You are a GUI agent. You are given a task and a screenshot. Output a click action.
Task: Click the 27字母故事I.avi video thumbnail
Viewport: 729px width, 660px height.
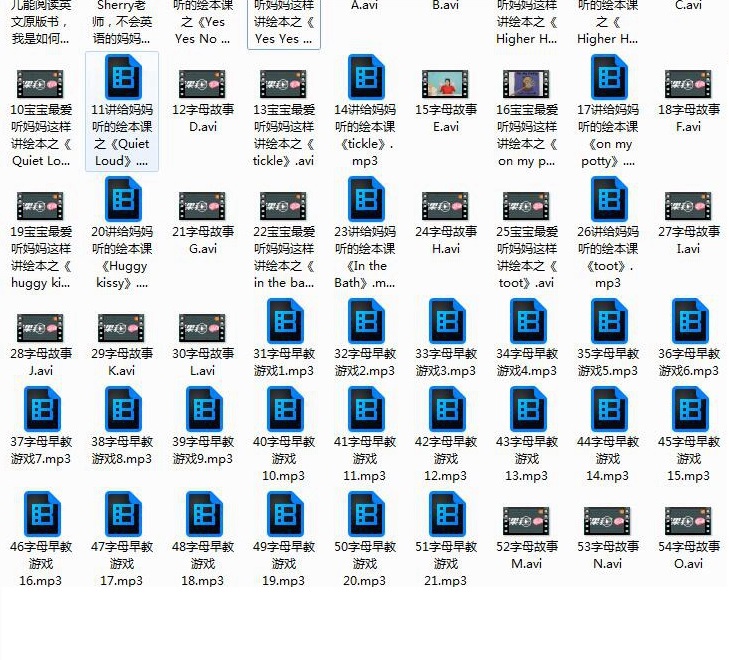click(689, 206)
